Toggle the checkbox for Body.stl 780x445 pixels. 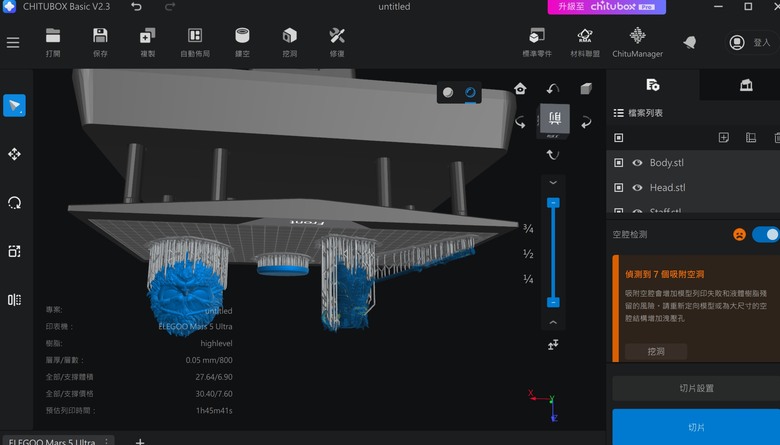[618, 163]
